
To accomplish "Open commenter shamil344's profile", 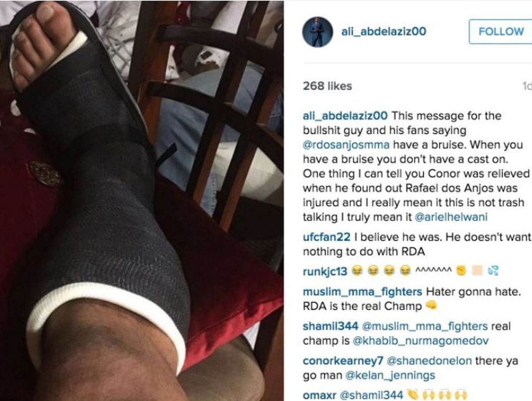I will pyautogui.click(x=330, y=326).
